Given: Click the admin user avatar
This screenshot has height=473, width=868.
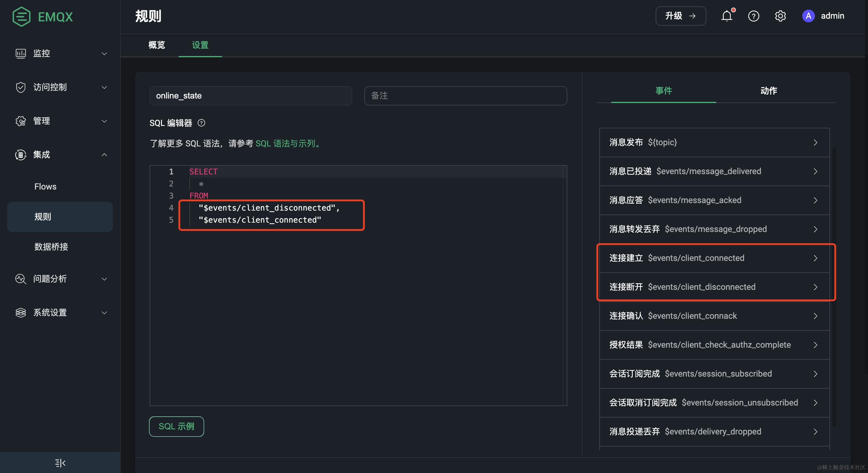Looking at the screenshot, I should [x=808, y=16].
